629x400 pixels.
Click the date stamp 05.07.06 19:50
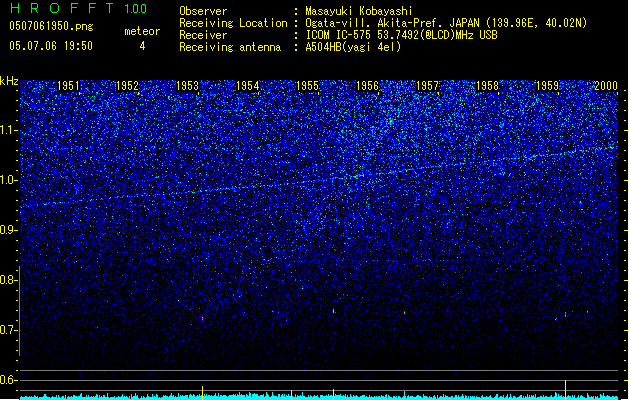click(51, 46)
